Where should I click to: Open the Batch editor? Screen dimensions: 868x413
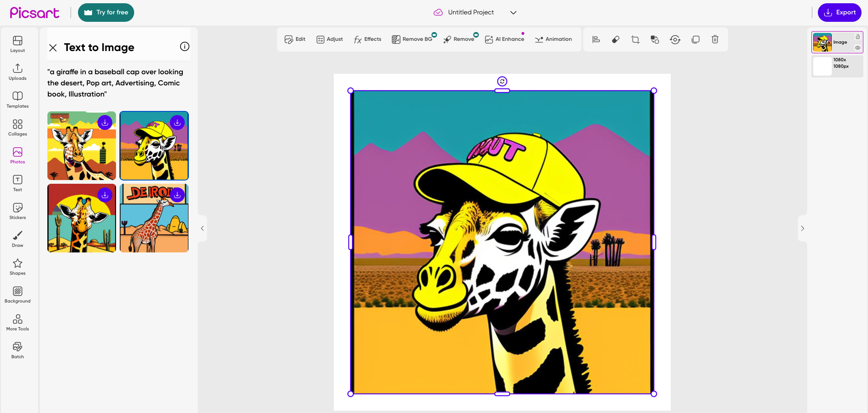(x=18, y=350)
